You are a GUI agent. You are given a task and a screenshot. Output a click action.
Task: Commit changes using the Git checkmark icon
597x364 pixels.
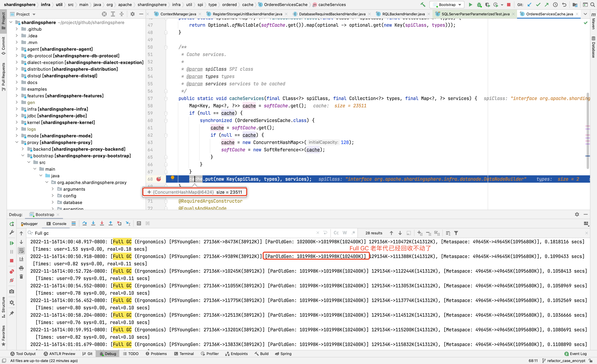[538, 5]
